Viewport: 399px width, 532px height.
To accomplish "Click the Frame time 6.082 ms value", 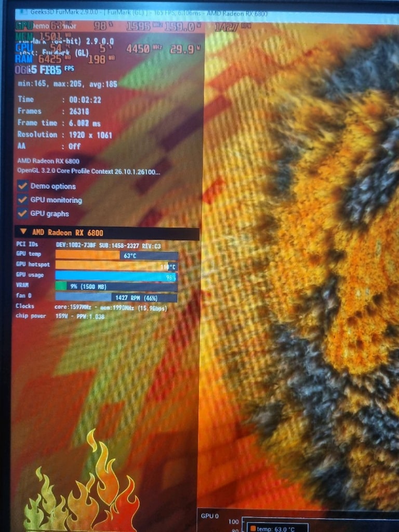I will 85,123.
